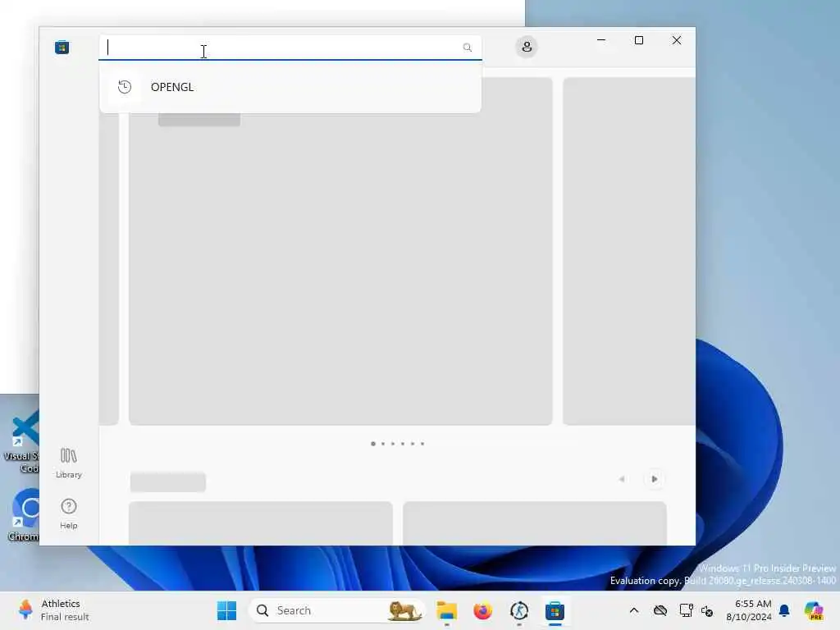
Task: Minimize the Microsoft Store window
Action: [x=601, y=40]
